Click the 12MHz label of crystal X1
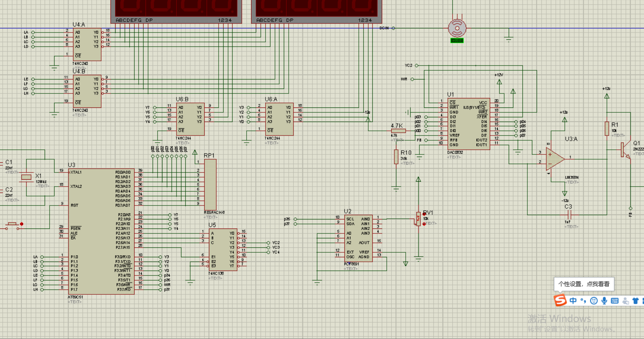Image resolution: width=644 pixels, height=339 pixels. (41, 182)
